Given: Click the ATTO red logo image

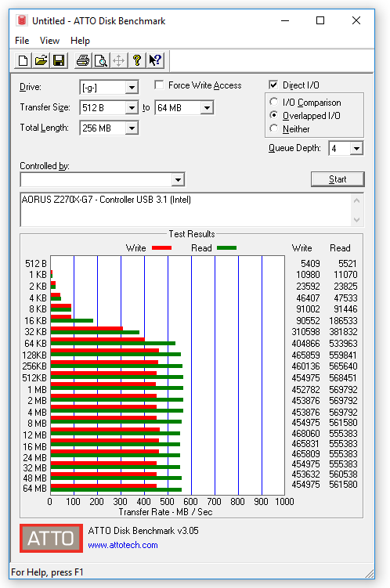Looking at the screenshot, I should (51, 538).
